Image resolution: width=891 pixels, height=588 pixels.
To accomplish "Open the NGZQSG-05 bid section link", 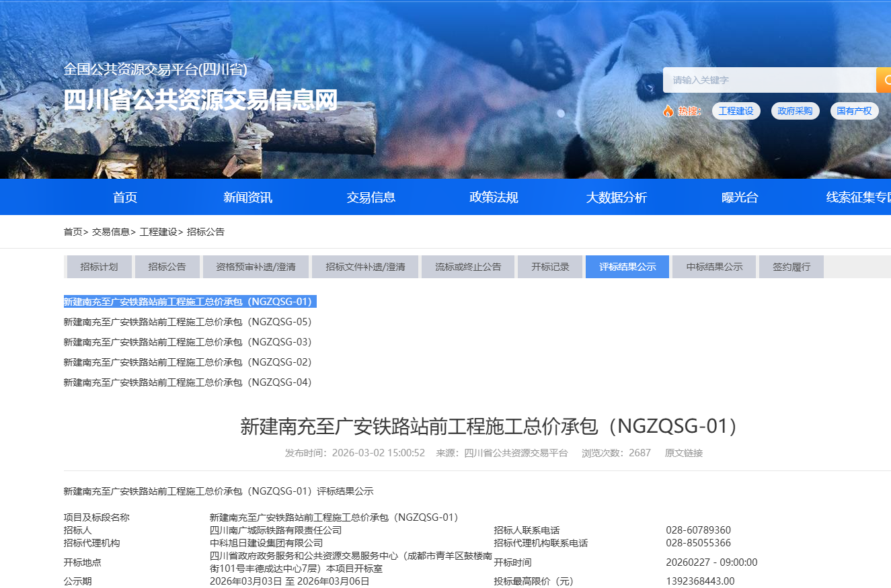I will [188, 322].
